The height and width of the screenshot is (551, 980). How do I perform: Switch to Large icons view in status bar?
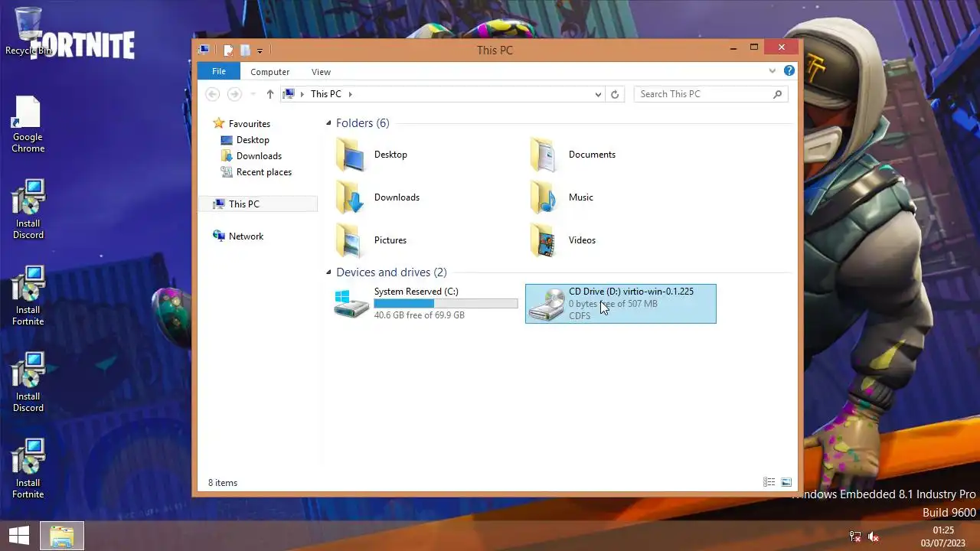(786, 482)
